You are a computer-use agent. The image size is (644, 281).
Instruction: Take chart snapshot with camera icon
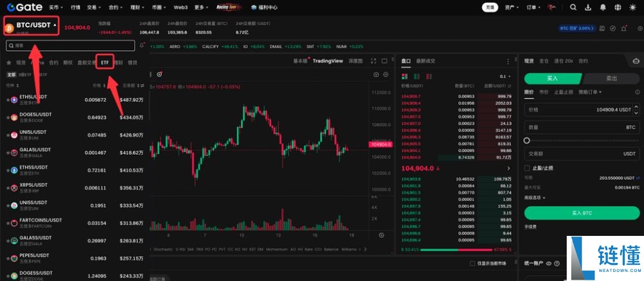click(376, 74)
